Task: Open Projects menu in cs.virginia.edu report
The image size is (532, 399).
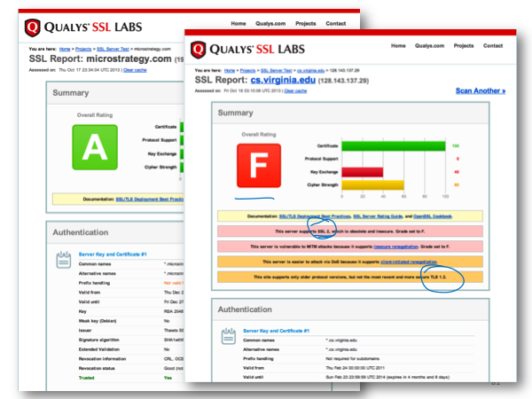Action: tap(464, 46)
